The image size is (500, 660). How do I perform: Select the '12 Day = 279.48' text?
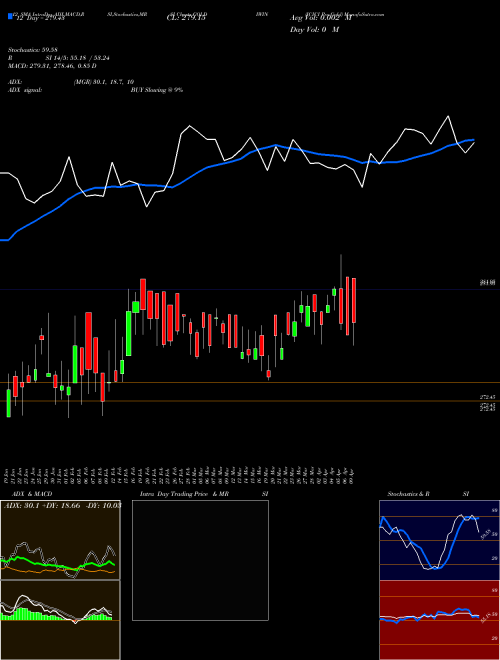40,18
